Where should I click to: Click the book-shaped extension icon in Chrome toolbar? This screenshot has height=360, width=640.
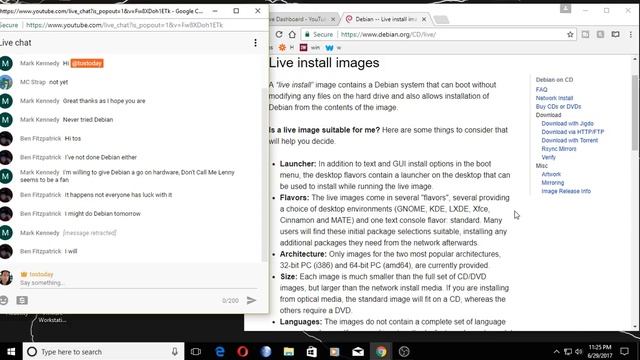coord(616,35)
